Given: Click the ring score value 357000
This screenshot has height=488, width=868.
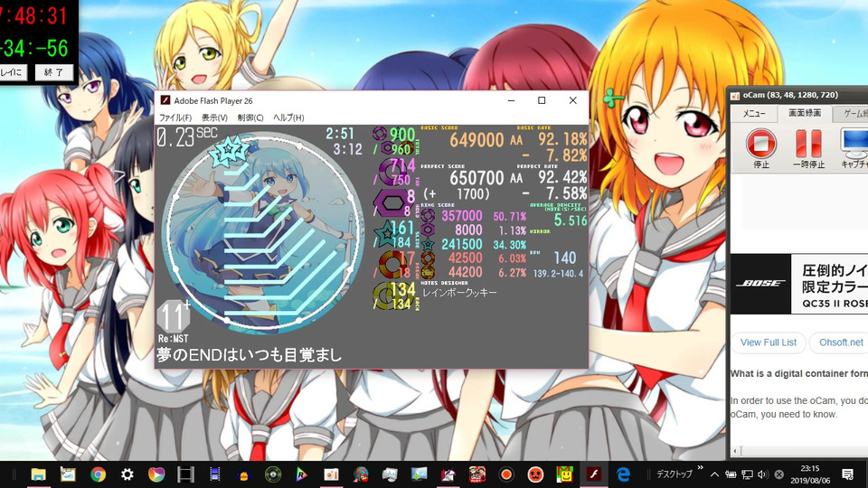Looking at the screenshot, I should 462,216.
